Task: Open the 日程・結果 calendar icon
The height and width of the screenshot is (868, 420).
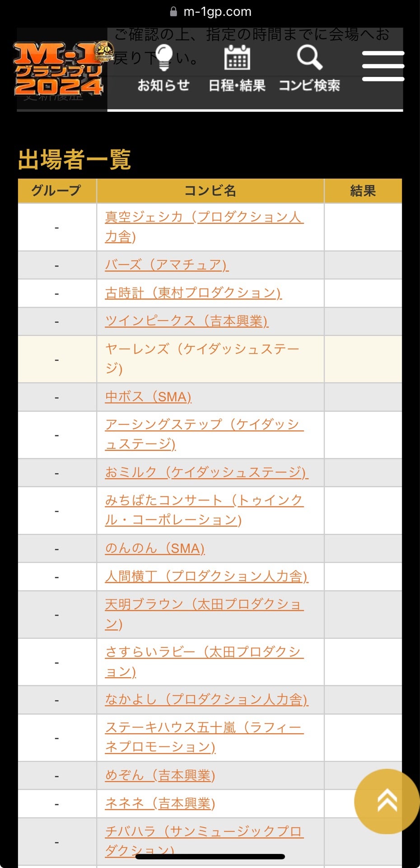Action: (x=237, y=59)
